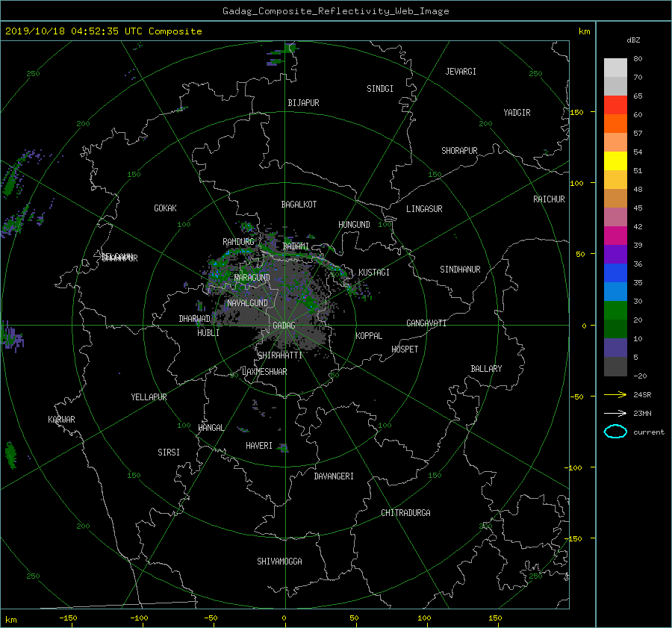Click the HUBLI city label
Viewport: 672px width, 628px height.
pos(208,332)
